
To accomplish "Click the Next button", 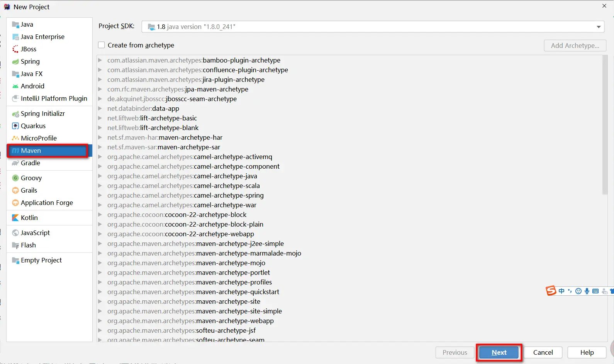I will (x=499, y=352).
